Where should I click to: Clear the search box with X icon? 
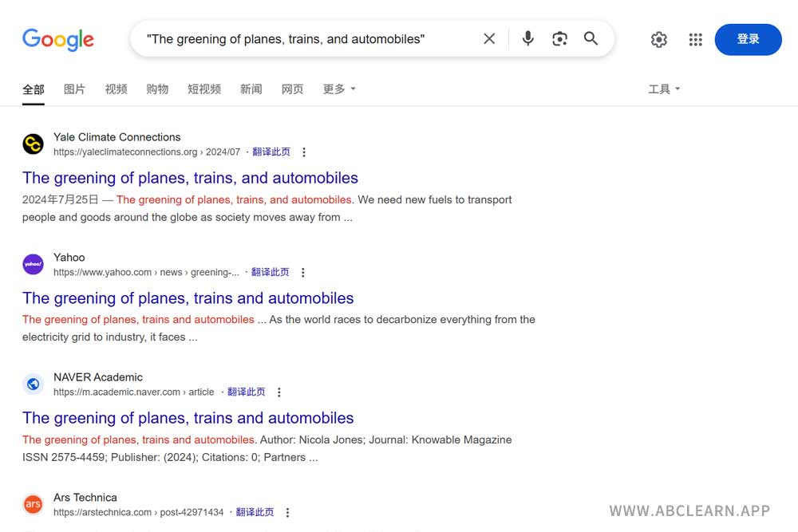click(x=489, y=38)
